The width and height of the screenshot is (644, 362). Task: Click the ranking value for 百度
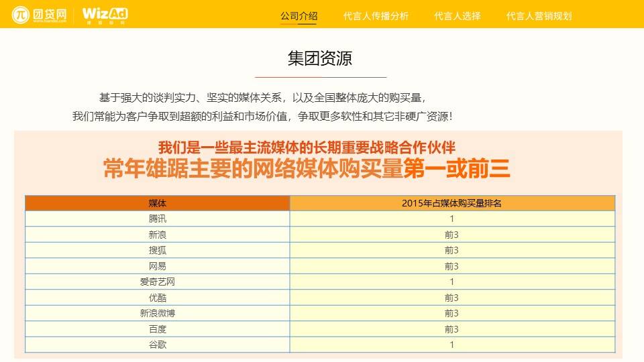452,329
